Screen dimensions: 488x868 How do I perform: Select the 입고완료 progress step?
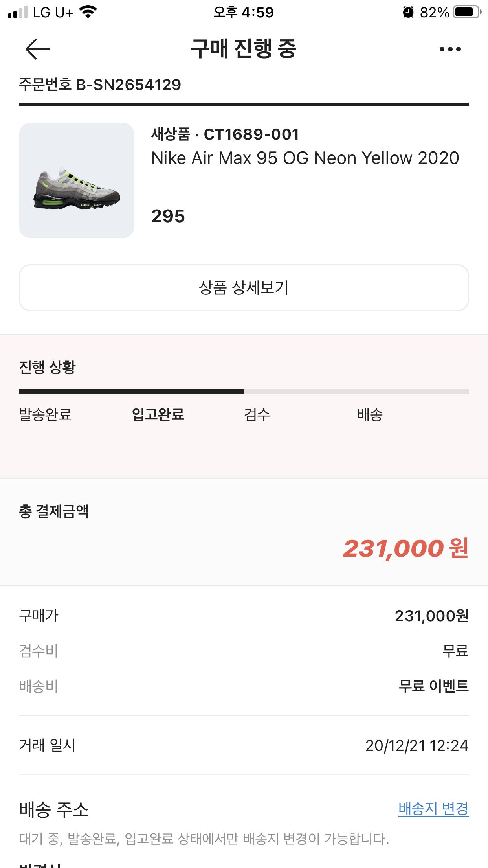(x=158, y=414)
